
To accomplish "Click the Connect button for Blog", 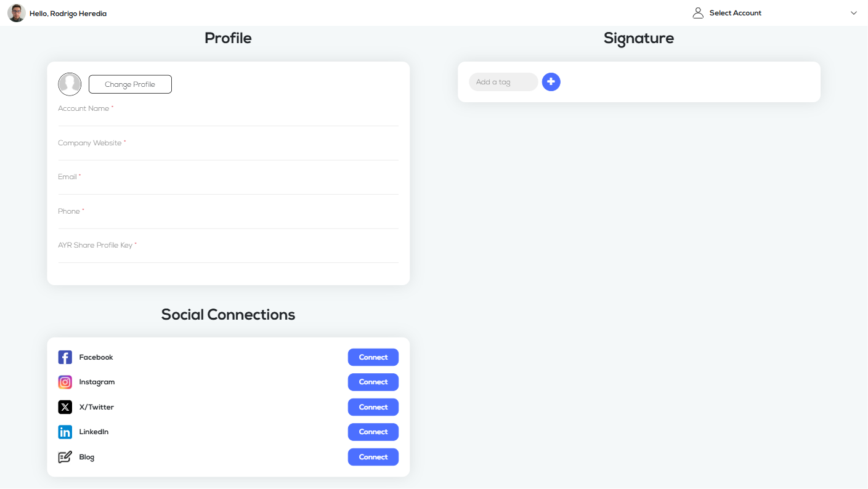I will (373, 456).
